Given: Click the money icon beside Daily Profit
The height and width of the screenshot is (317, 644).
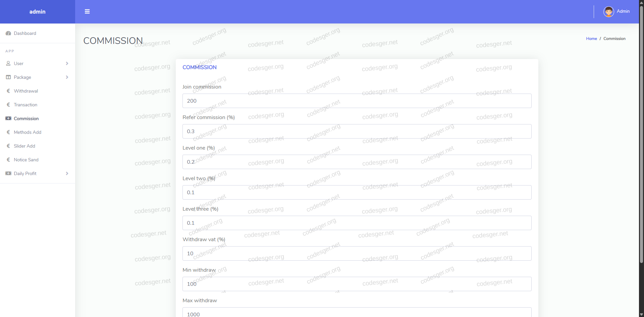Looking at the screenshot, I should (x=8, y=173).
